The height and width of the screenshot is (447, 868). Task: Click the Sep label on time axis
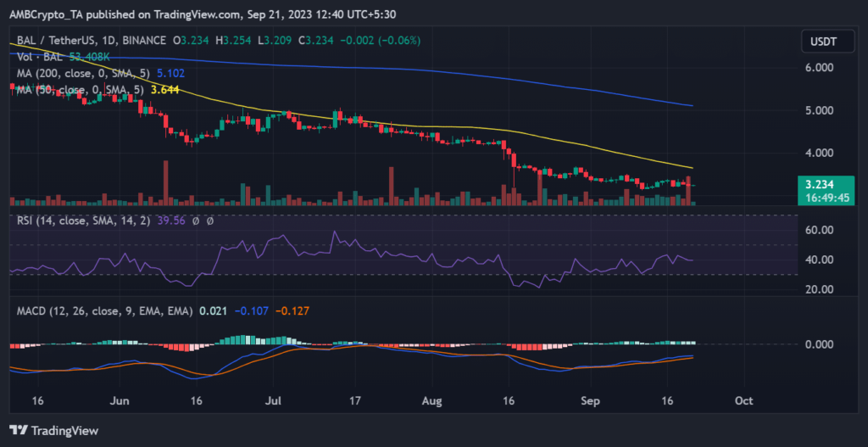589,399
